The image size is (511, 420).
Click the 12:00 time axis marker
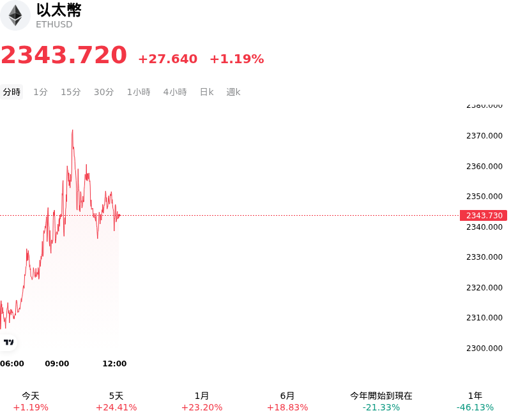pos(114,364)
